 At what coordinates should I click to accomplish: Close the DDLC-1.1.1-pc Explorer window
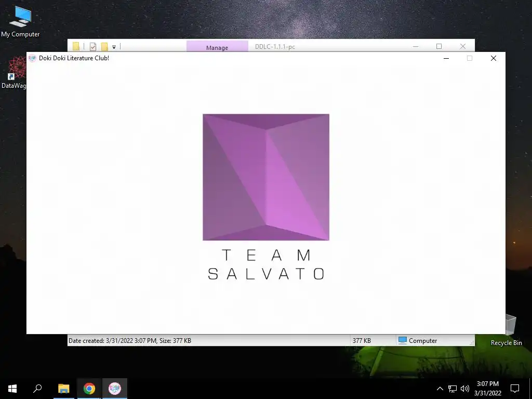463,46
